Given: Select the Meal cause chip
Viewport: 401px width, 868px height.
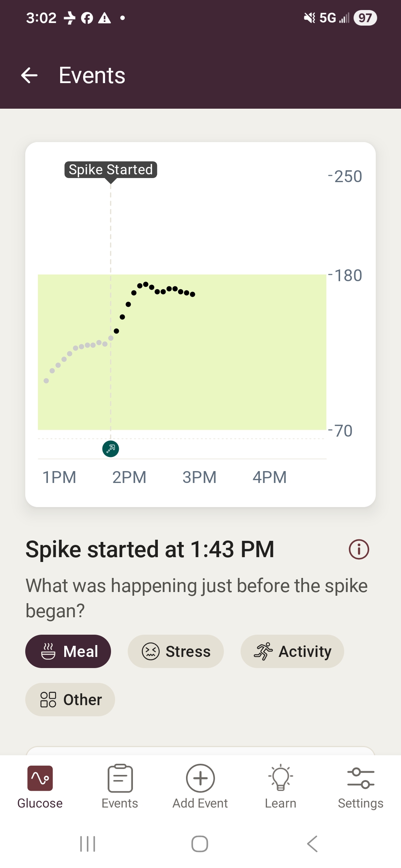Looking at the screenshot, I should [x=68, y=651].
